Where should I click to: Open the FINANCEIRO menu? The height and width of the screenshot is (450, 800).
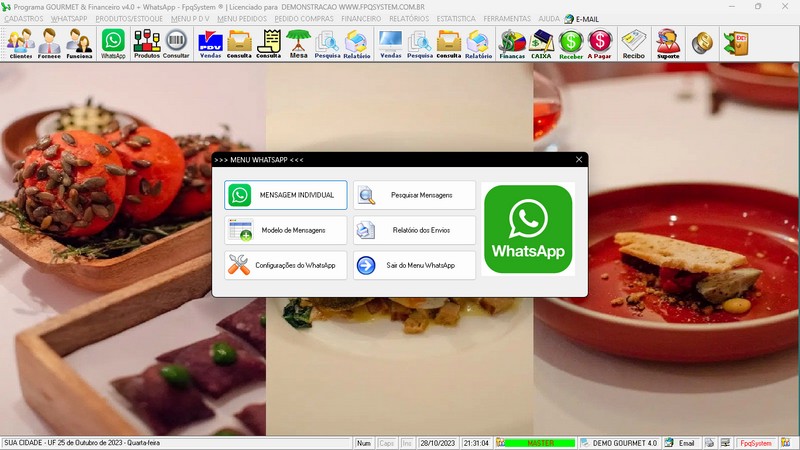tap(361, 19)
